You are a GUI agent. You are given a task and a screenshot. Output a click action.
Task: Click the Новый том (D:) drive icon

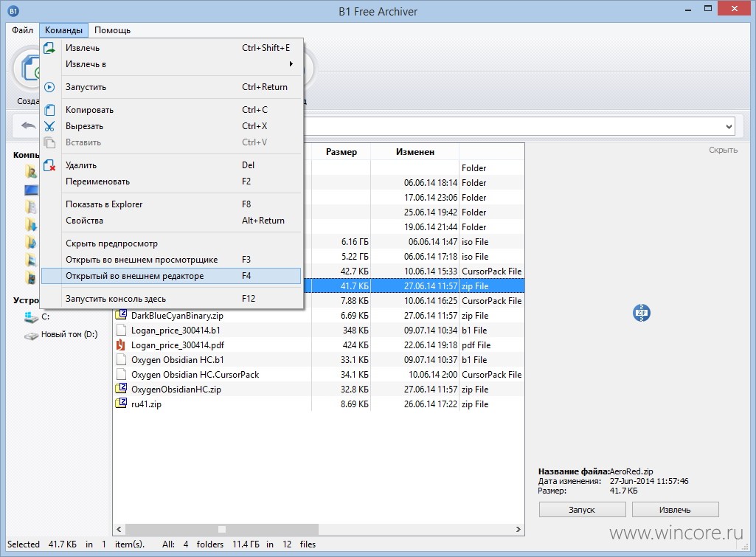(31, 335)
